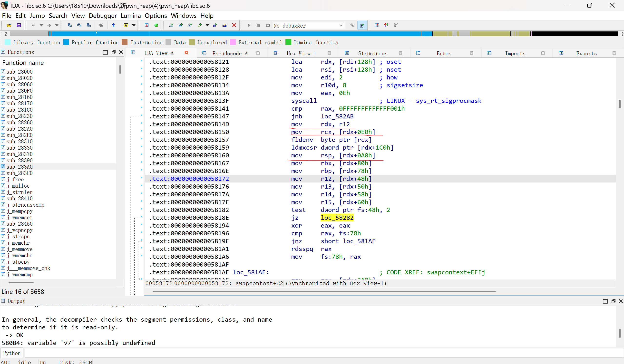This screenshot has width=624, height=364.
Task: Click the A-plus toolbar icon
Action: pyautogui.click(x=190, y=25)
